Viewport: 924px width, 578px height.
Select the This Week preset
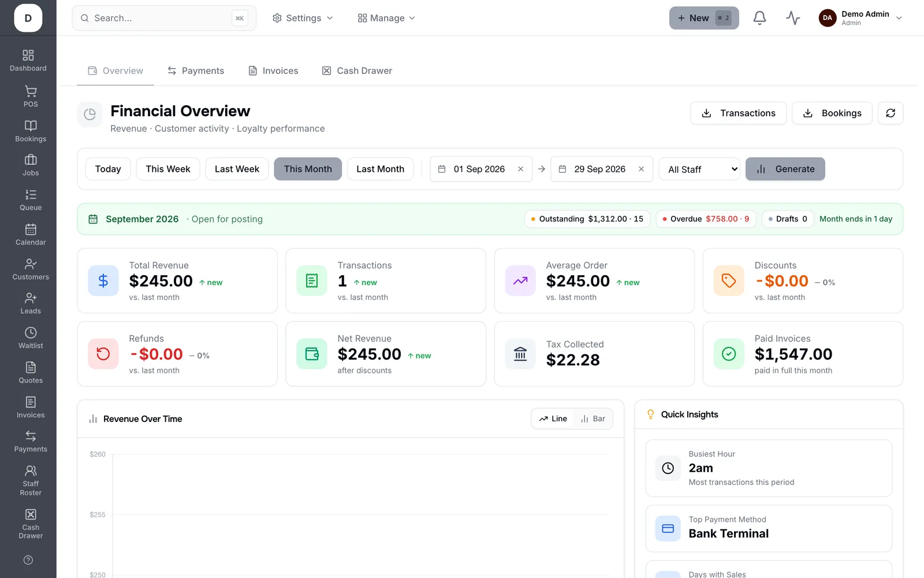click(x=168, y=169)
